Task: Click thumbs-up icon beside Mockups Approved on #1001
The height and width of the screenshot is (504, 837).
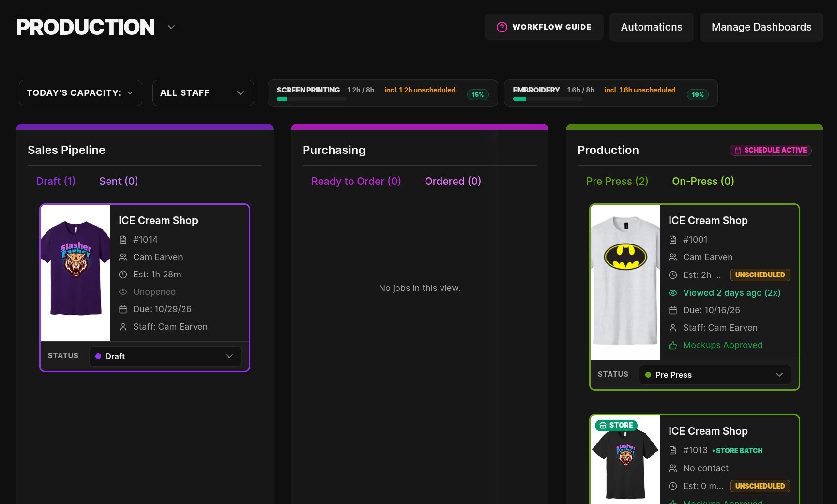Action: 673,345
